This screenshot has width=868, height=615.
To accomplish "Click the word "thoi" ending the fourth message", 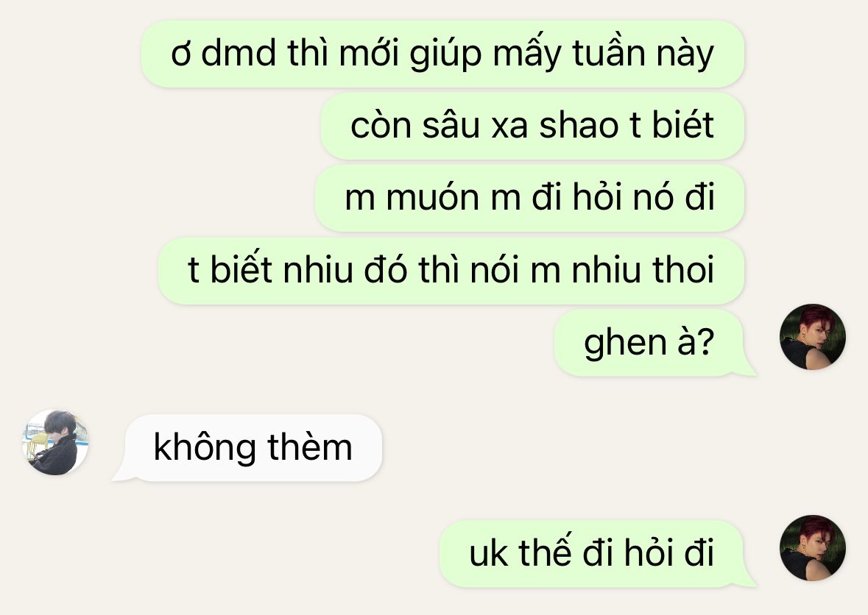I will click(x=683, y=270).
